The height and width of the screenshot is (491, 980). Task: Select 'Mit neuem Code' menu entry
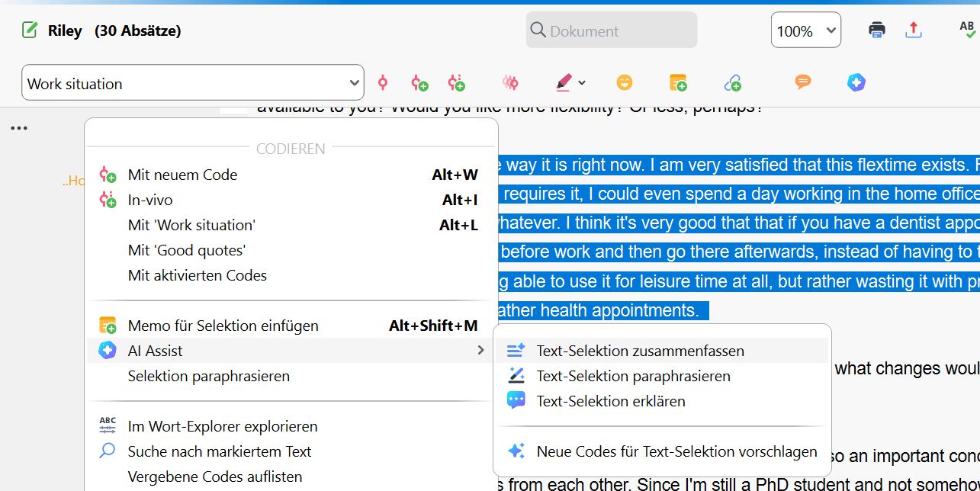182,175
